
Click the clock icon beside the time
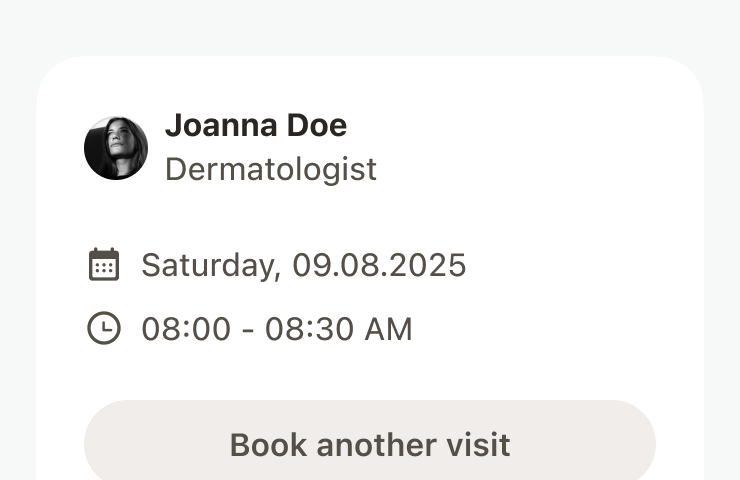pos(104,328)
